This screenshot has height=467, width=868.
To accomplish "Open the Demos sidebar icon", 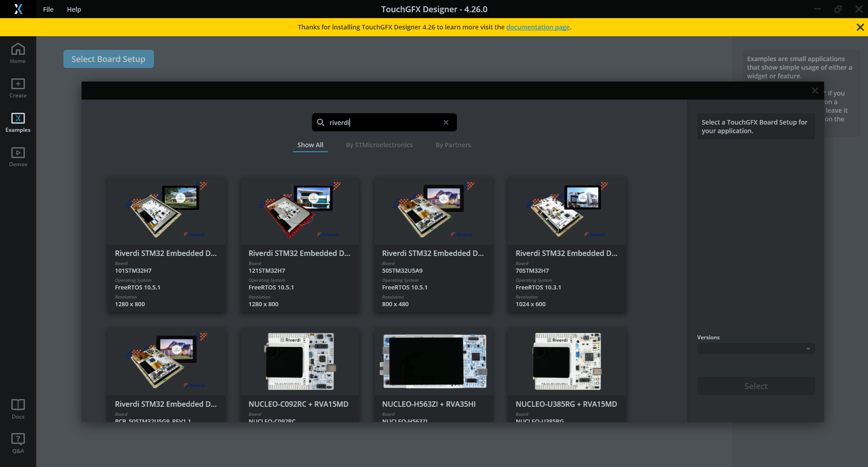I will 18,157.
